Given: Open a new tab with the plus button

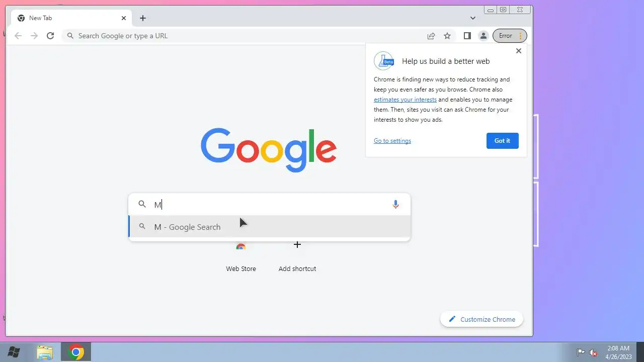Looking at the screenshot, I should (x=143, y=18).
